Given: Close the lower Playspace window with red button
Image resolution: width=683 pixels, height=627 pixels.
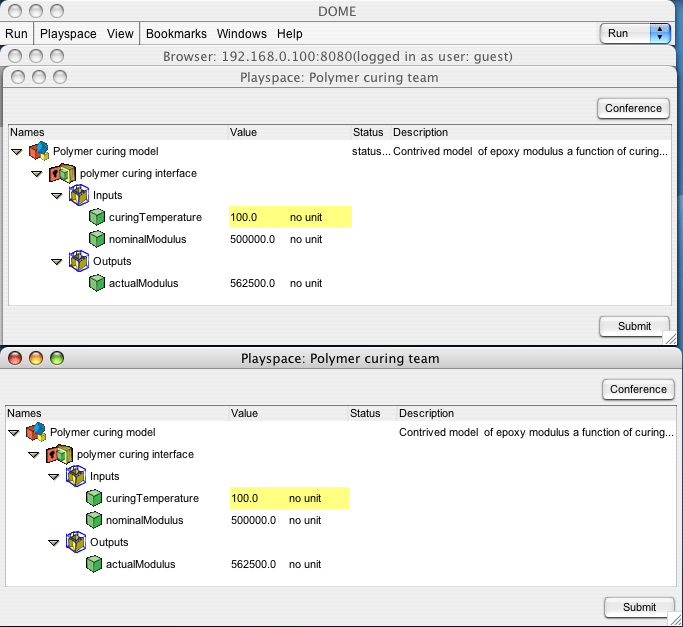Looking at the screenshot, I should pos(15,358).
